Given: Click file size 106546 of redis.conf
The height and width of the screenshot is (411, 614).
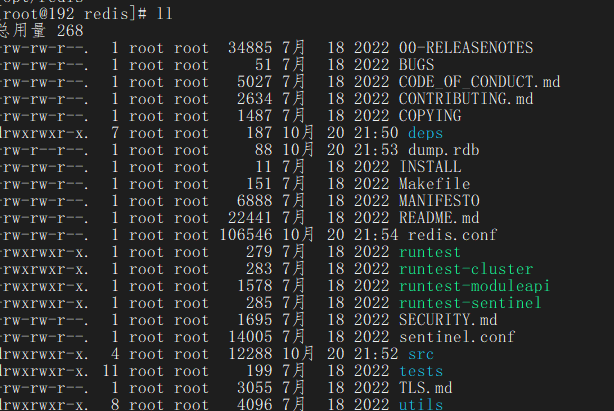Looking at the screenshot, I should (246, 235).
